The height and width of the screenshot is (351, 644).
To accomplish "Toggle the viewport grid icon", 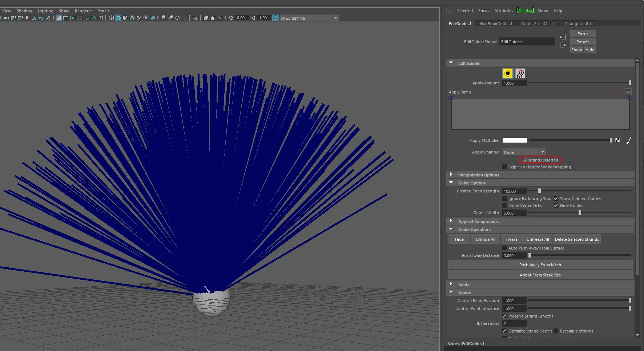I will (59, 18).
